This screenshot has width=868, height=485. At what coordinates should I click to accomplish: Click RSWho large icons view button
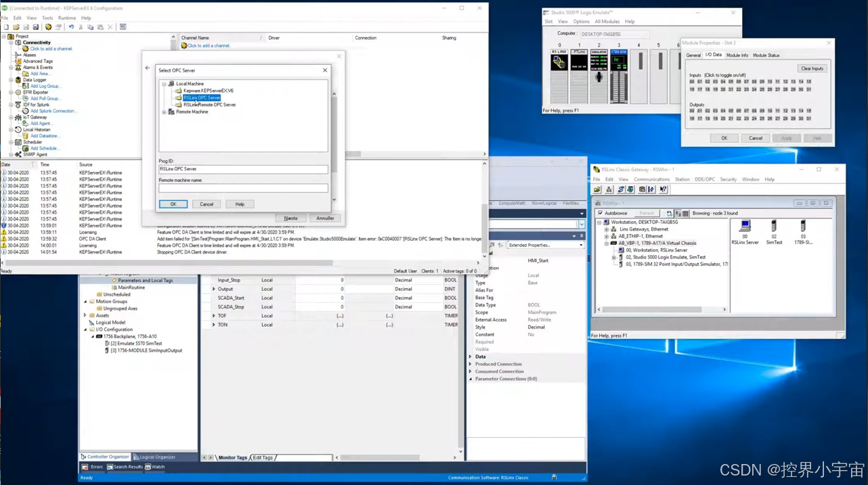click(x=678, y=213)
